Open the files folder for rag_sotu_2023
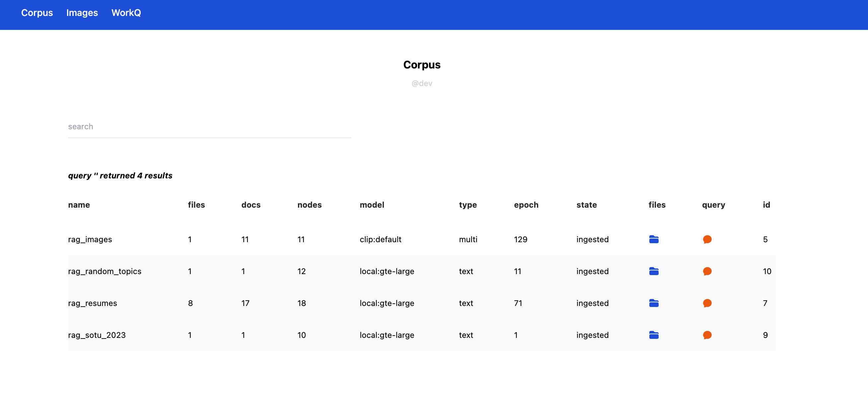Image resolution: width=868 pixels, height=400 pixels. (653, 335)
